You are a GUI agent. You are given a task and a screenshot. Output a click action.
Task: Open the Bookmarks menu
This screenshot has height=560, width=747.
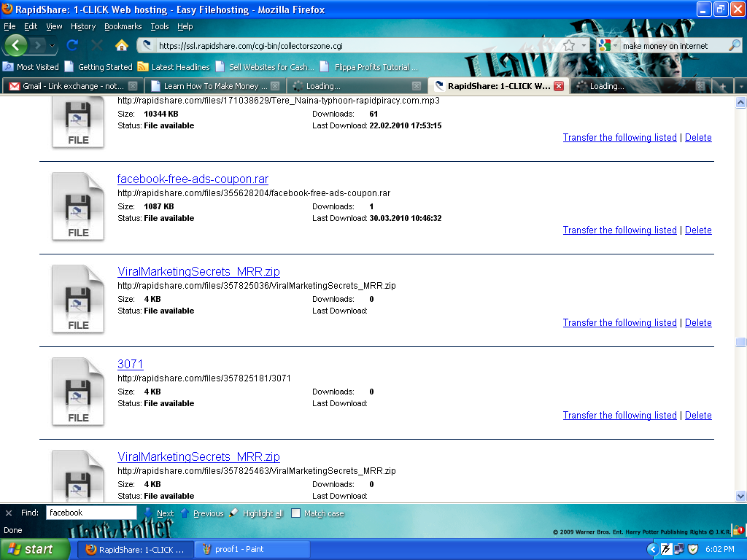123,26
